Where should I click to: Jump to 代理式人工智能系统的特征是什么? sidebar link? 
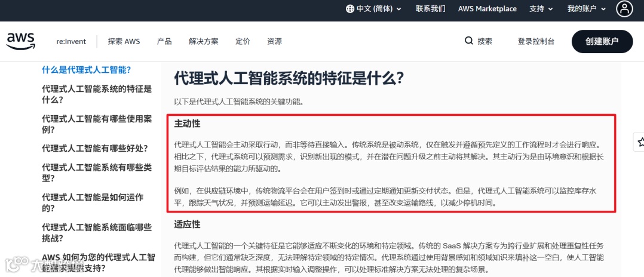coord(97,94)
